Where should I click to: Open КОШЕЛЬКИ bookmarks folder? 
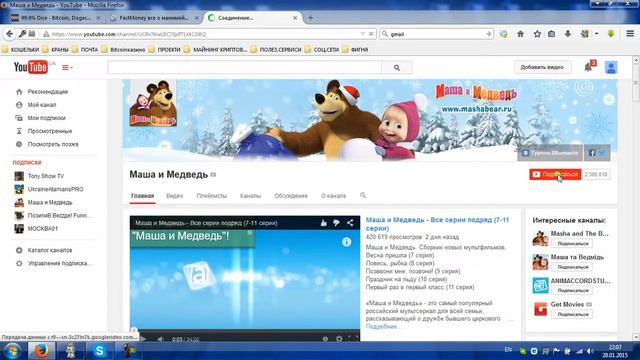pyautogui.click(x=20, y=49)
